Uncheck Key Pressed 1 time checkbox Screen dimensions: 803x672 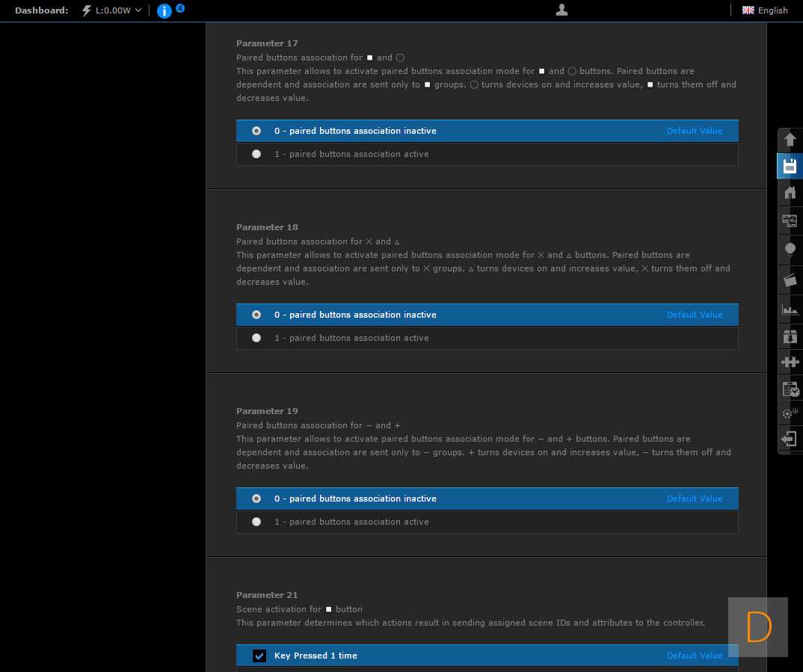tap(259, 656)
